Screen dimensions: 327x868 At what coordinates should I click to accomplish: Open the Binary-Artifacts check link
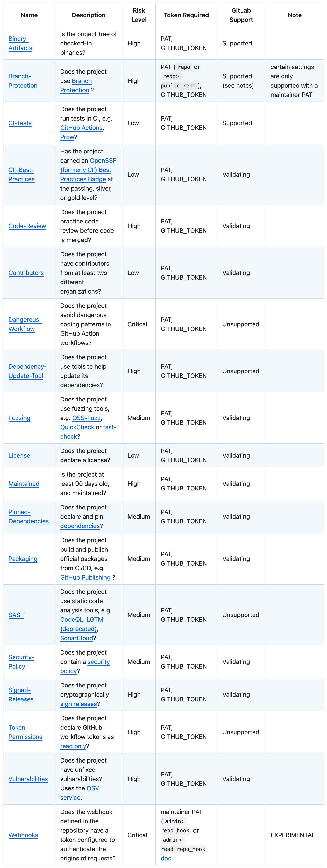pyautogui.click(x=20, y=44)
